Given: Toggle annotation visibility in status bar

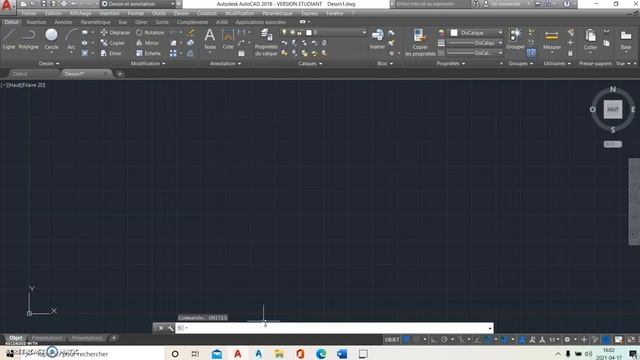Looking at the screenshot, I should [x=522, y=340].
